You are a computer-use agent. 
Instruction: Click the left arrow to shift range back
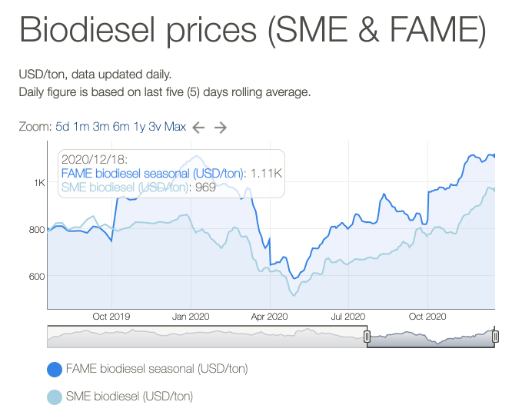(x=198, y=128)
